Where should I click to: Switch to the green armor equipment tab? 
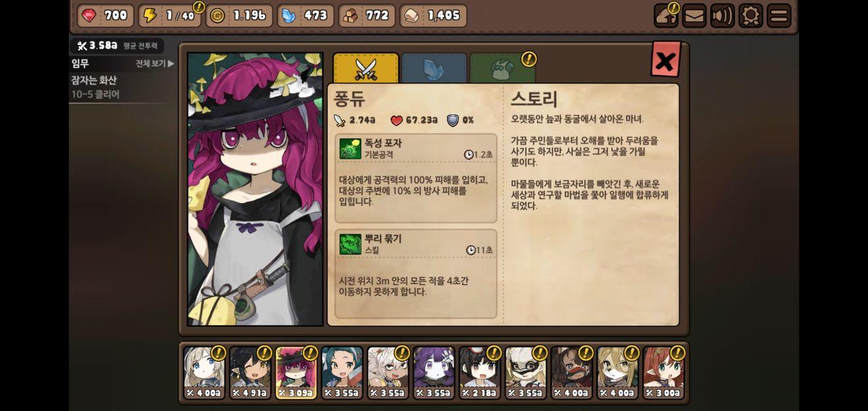(502, 68)
